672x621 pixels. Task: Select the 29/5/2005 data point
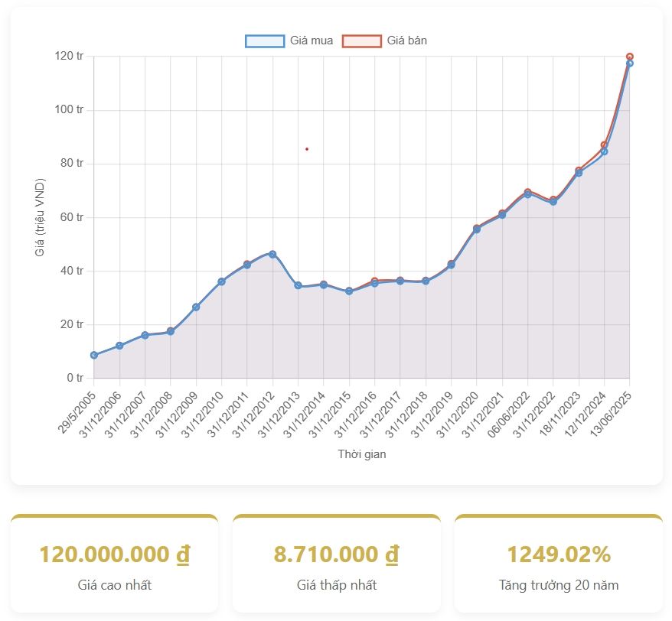94,355
